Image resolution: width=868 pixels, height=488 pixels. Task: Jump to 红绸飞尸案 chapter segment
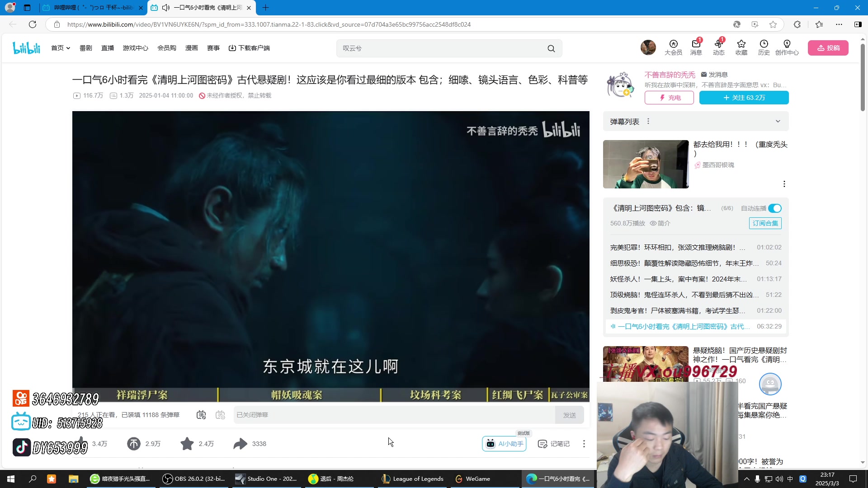tap(518, 395)
